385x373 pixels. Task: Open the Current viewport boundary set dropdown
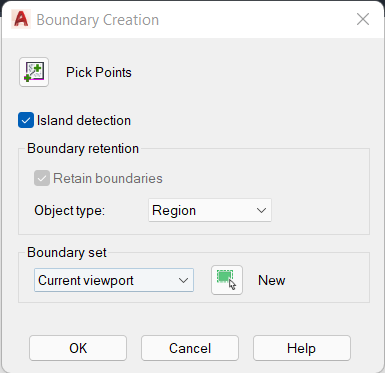pyautogui.click(x=114, y=280)
